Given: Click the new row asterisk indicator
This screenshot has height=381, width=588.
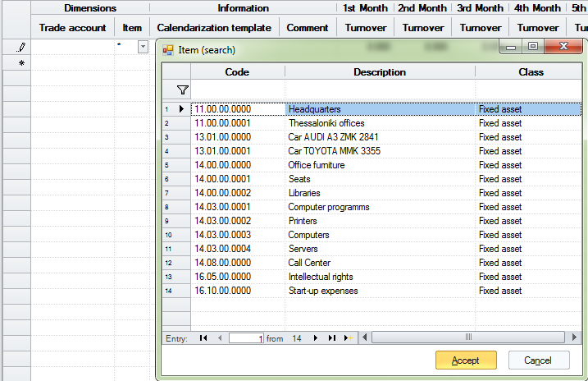Looking at the screenshot, I should (21, 63).
